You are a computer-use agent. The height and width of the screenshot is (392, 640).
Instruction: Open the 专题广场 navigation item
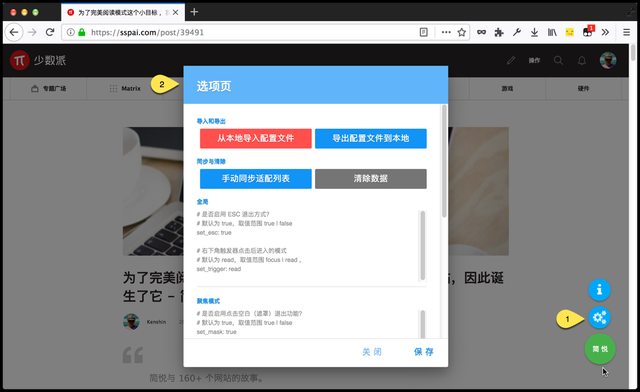49,89
